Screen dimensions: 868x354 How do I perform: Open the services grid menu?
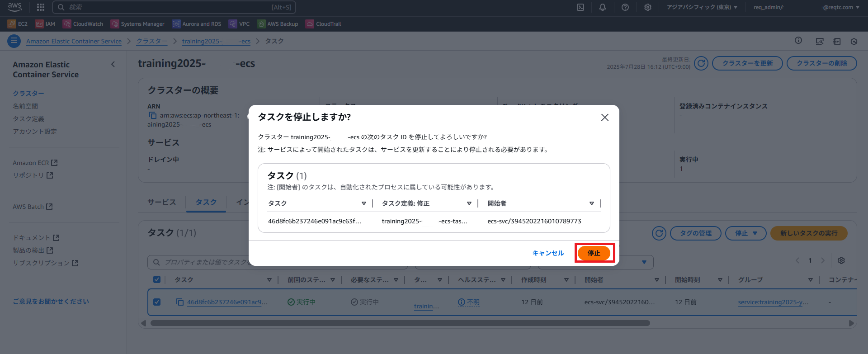pos(41,7)
